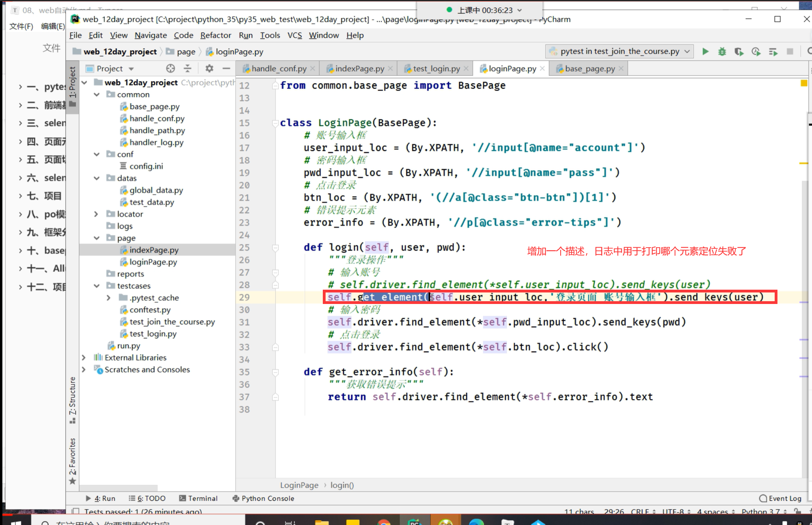Toggle the Structure side panel
812x525 pixels.
[x=72, y=399]
